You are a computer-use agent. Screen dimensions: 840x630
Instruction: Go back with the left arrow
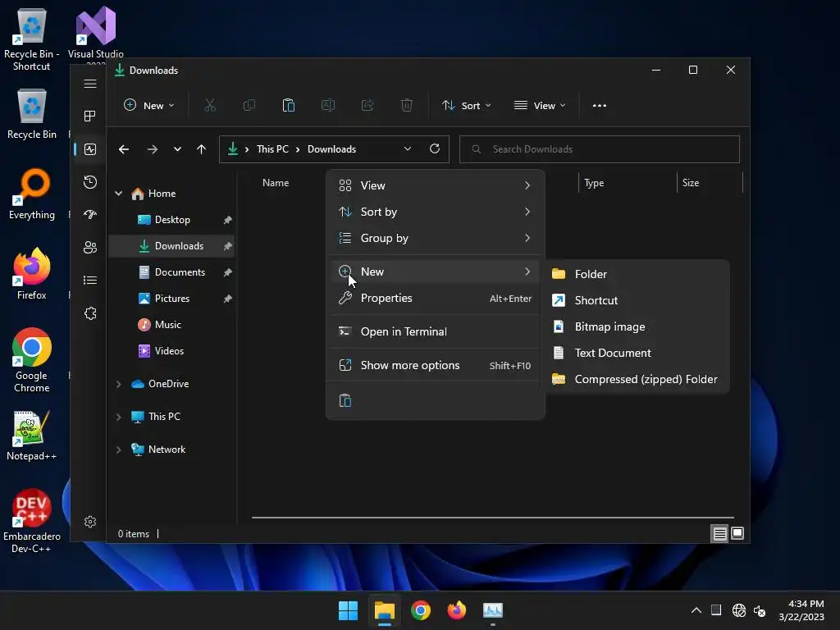(124, 149)
